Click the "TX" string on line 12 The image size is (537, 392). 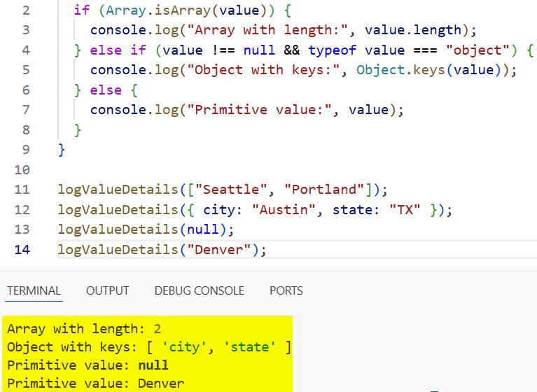pyautogui.click(x=405, y=209)
